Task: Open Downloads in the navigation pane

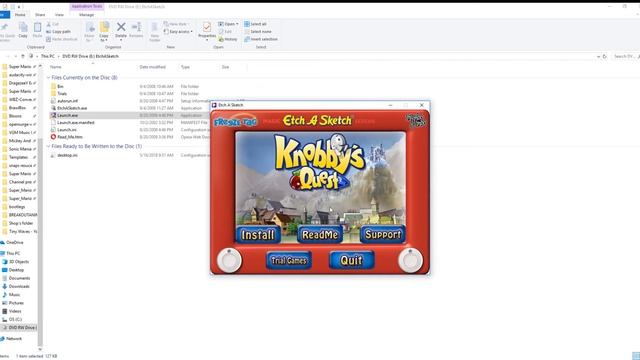Action: pyautogui.click(x=19, y=286)
